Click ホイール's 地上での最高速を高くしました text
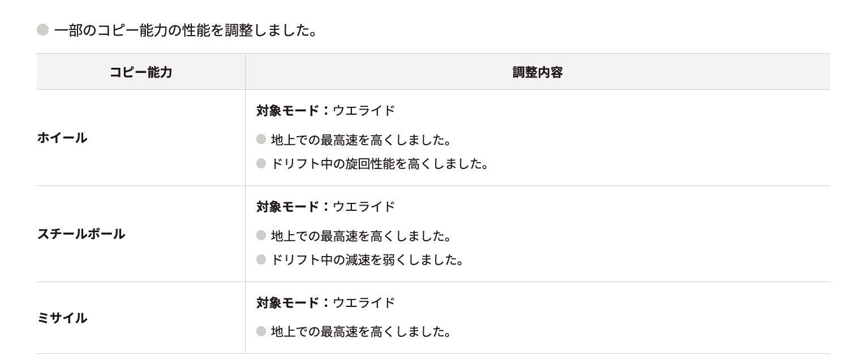 (x=361, y=140)
